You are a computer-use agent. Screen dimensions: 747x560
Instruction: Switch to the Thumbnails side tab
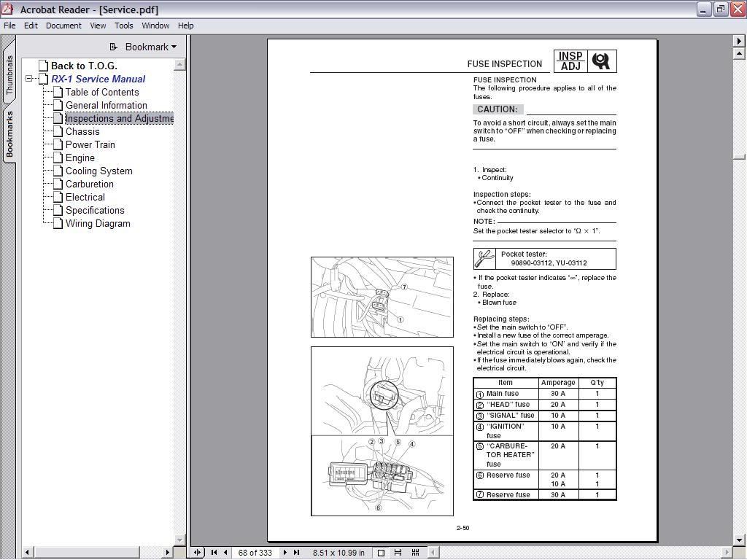click(x=9, y=75)
